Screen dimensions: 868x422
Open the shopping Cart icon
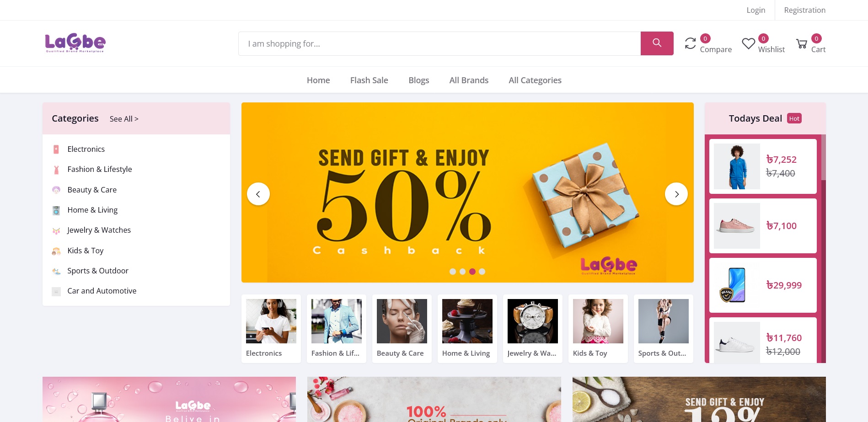coord(801,43)
